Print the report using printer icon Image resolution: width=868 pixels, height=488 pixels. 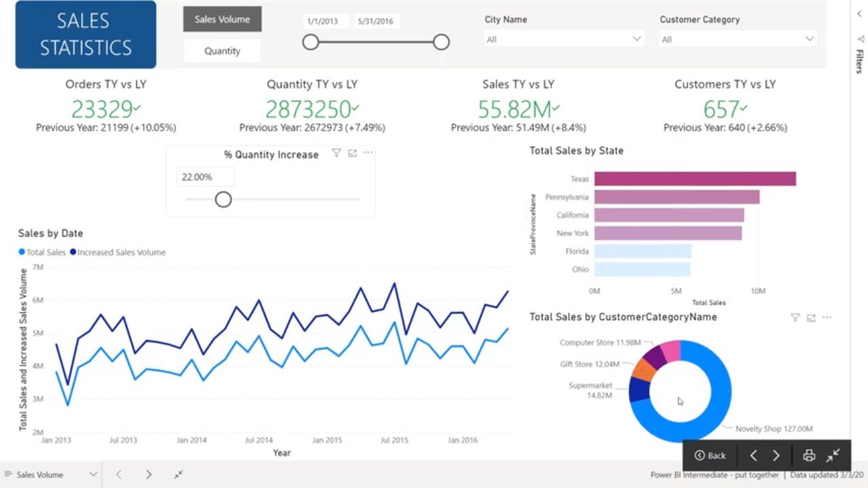(809, 455)
